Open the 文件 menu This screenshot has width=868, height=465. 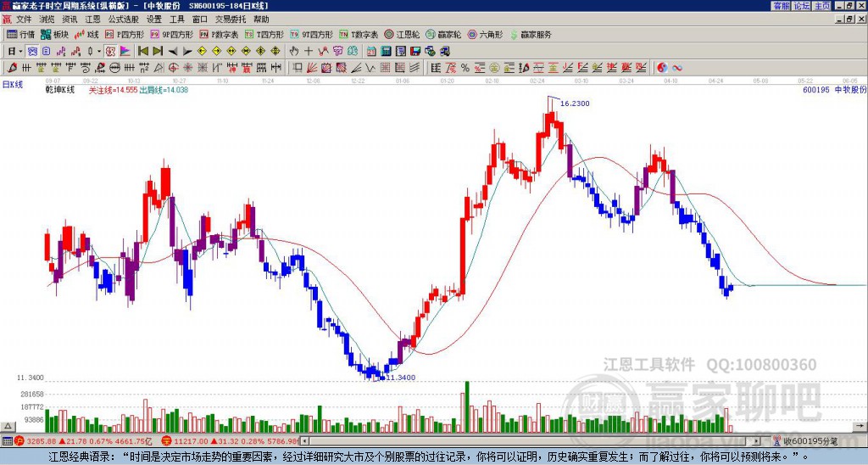(24, 20)
